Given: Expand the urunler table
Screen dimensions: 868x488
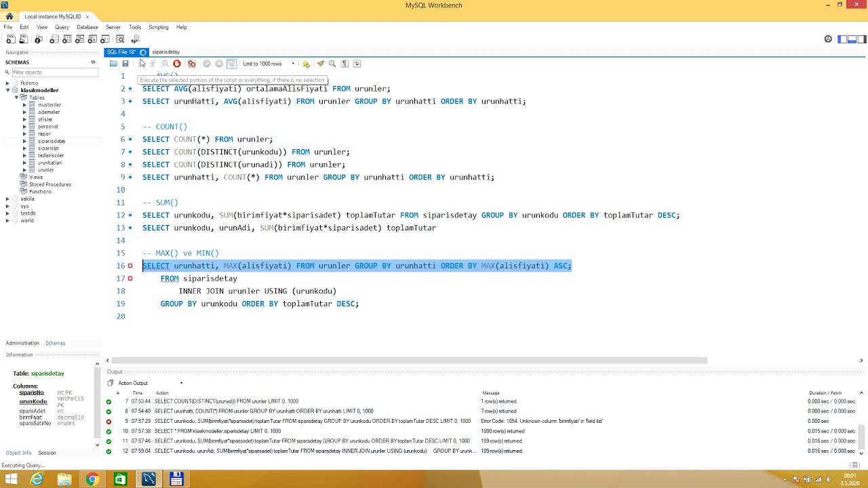Looking at the screenshot, I should 24,170.
